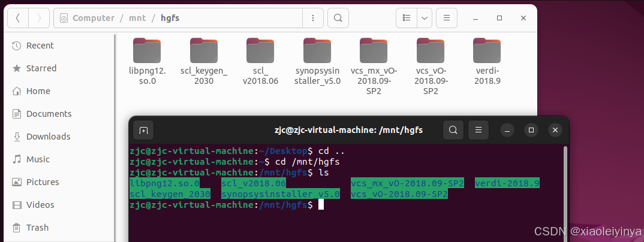The width and height of the screenshot is (644, 242).
Task: Click the Computer path segment
Action: pos(93,18)
